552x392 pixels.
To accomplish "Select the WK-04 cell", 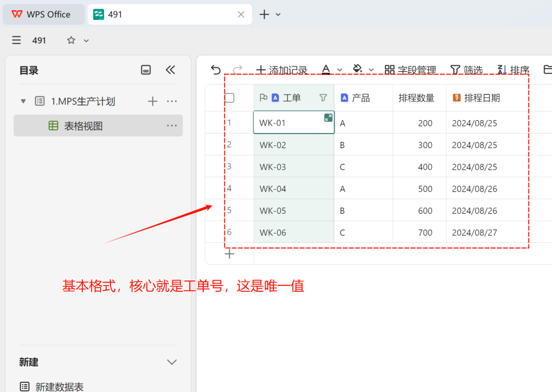I will point(294,188).
